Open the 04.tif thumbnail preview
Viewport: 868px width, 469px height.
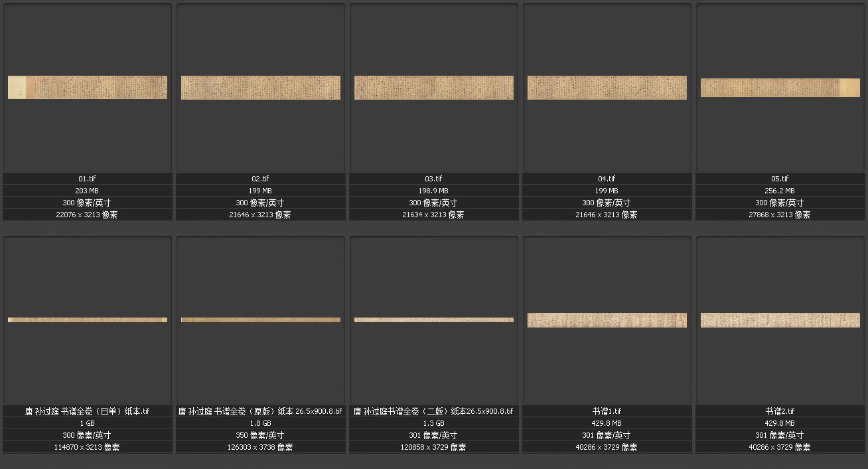click(x=607, y=88)
